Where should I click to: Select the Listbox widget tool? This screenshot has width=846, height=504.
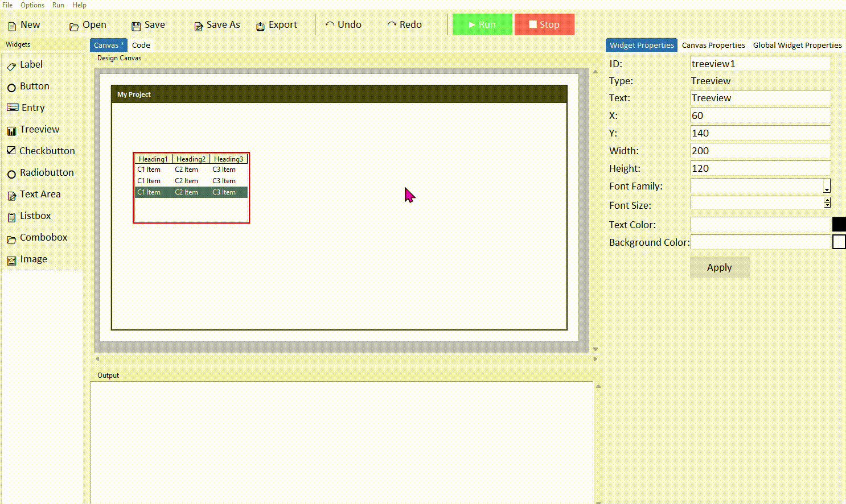[x=35, y=216]
